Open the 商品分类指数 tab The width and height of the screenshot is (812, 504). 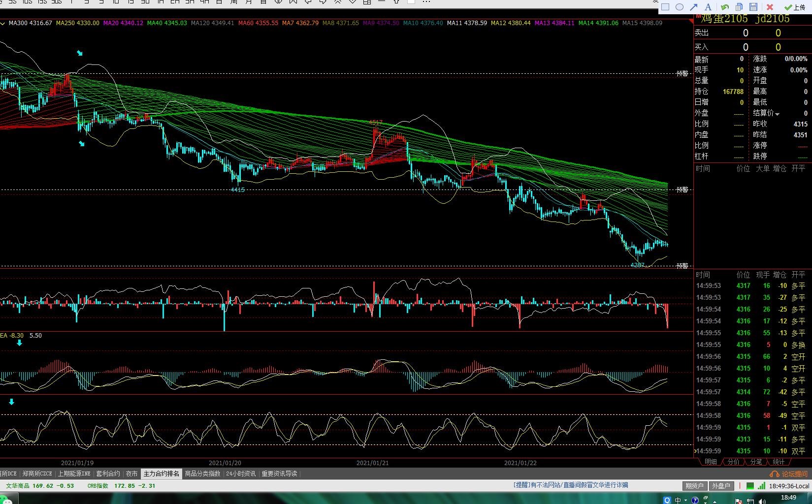click(x=202, y=474)
